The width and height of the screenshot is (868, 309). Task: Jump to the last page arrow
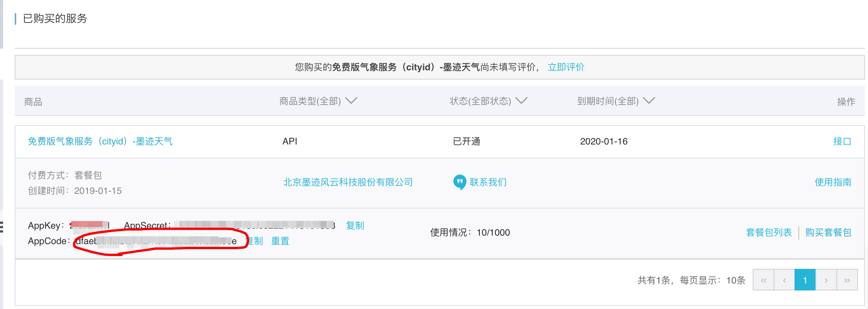pyautogui.click(x=847, y=280)
